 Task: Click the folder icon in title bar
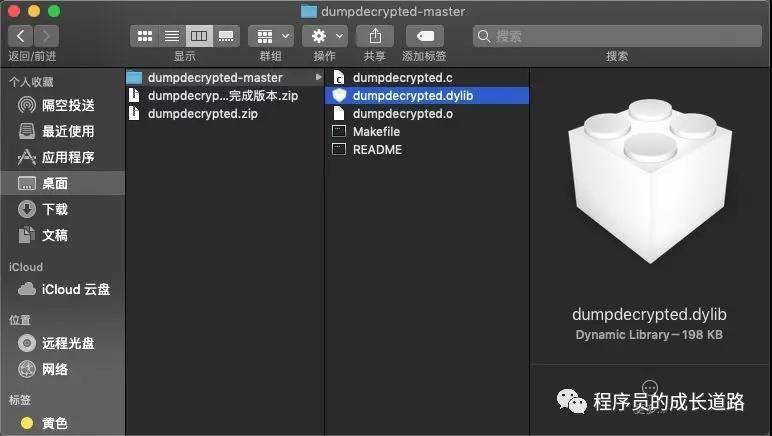tap(309, 11)
